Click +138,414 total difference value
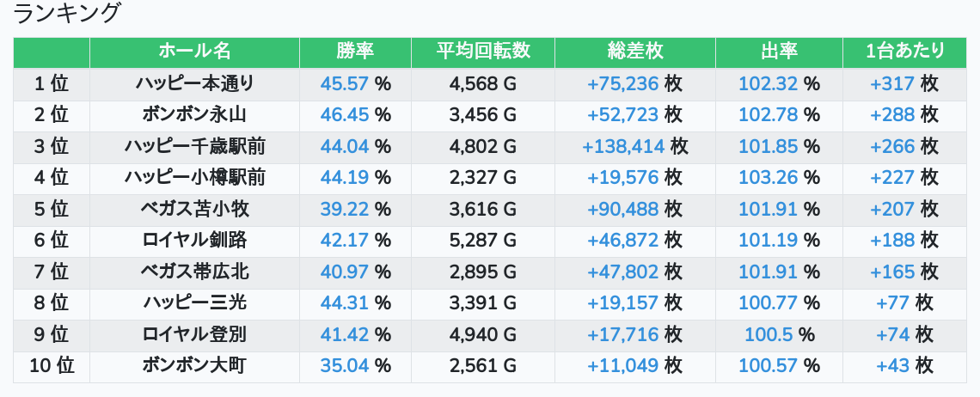This screenshot has width=980, height=397. [x=623, y=147]
